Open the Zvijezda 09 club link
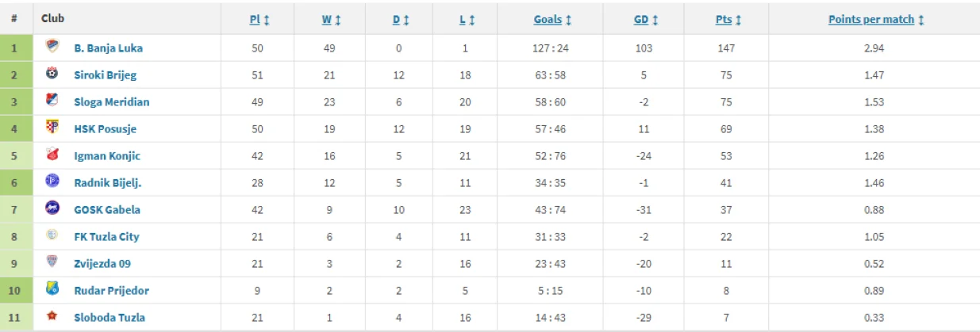The height and width of the screenshot is (332, 980). point(103,263)
